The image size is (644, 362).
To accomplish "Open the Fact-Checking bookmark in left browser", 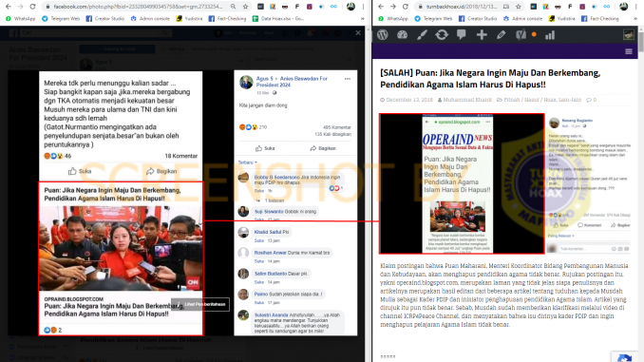I will pyautogui.click(x=227, y=18).
